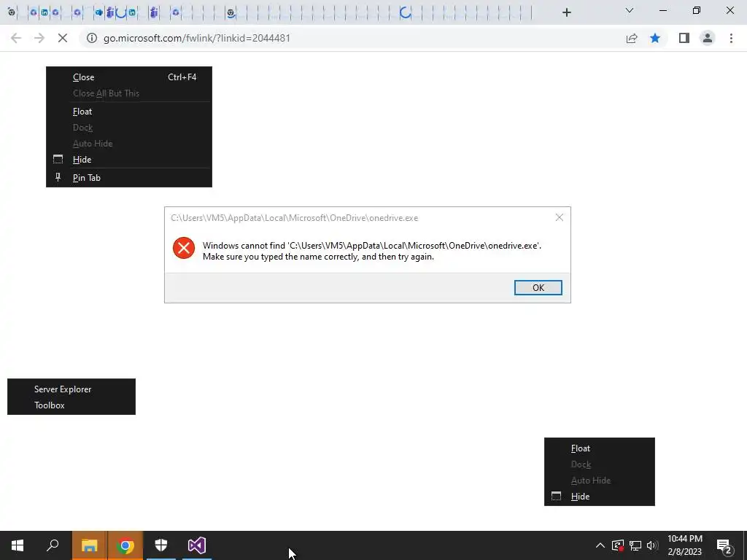The height and width of the screenshot is (560, 747).
Task: Close the onedrive.exe error dialog
Action: coord(560,217)
